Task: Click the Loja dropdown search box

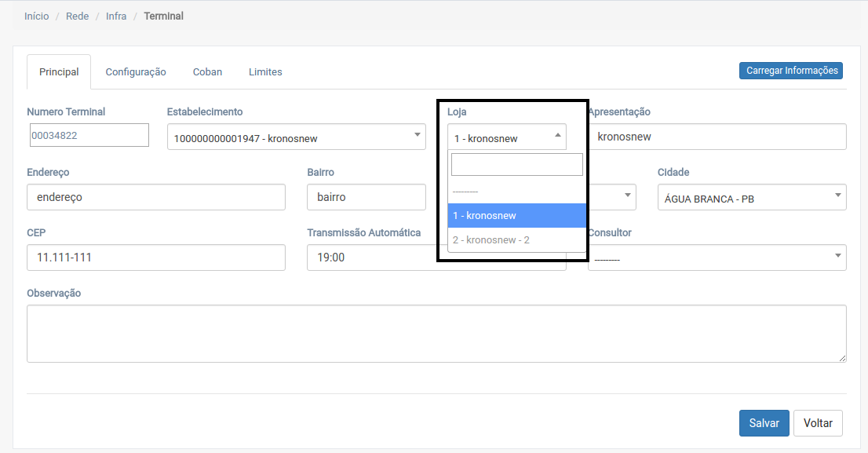Action: [516, 165]
